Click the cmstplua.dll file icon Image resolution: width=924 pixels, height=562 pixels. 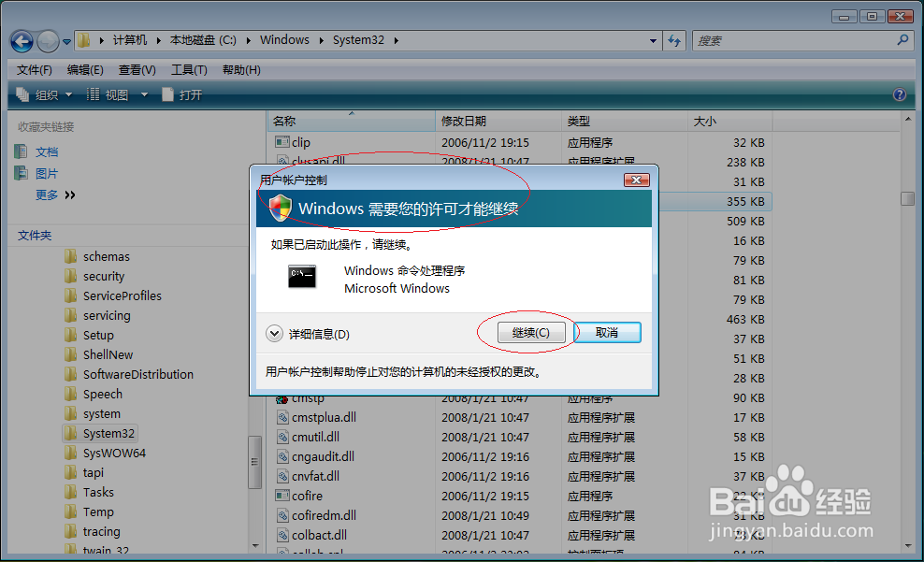[x=282, y=417]
